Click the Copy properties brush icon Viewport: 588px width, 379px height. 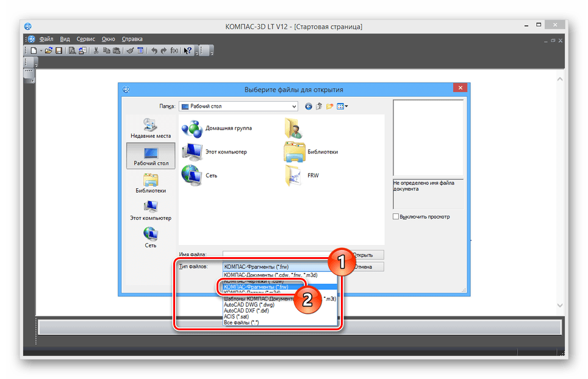[130, 51]
